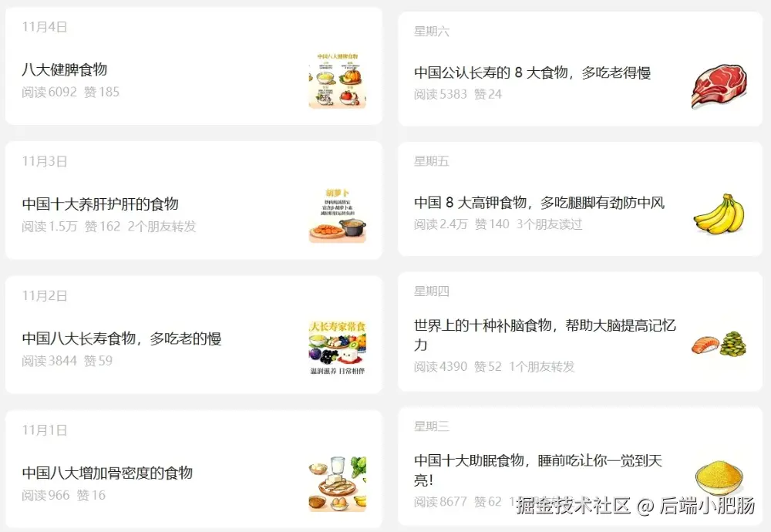Click the 长寿家常食 cover image
This screenshot has width=771, height=532.
(x=338, y=348)
